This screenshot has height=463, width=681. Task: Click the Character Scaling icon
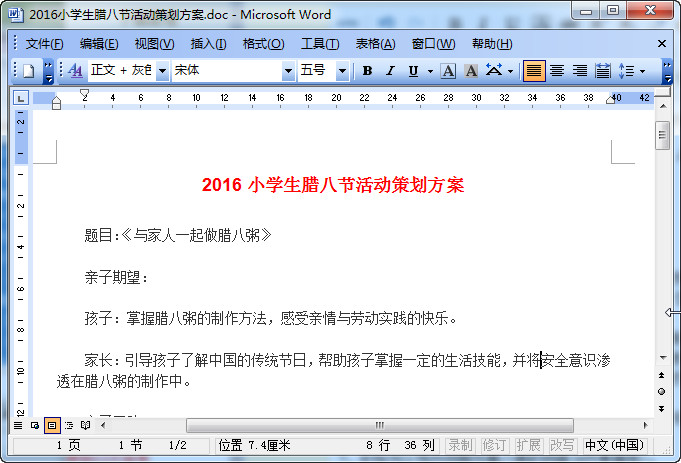(x=494, y=70)
